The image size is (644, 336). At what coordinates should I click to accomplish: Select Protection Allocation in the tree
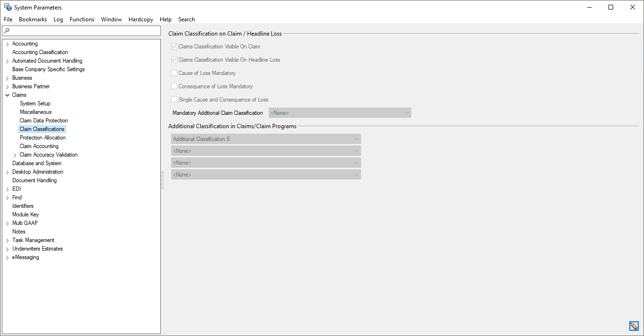43,138
